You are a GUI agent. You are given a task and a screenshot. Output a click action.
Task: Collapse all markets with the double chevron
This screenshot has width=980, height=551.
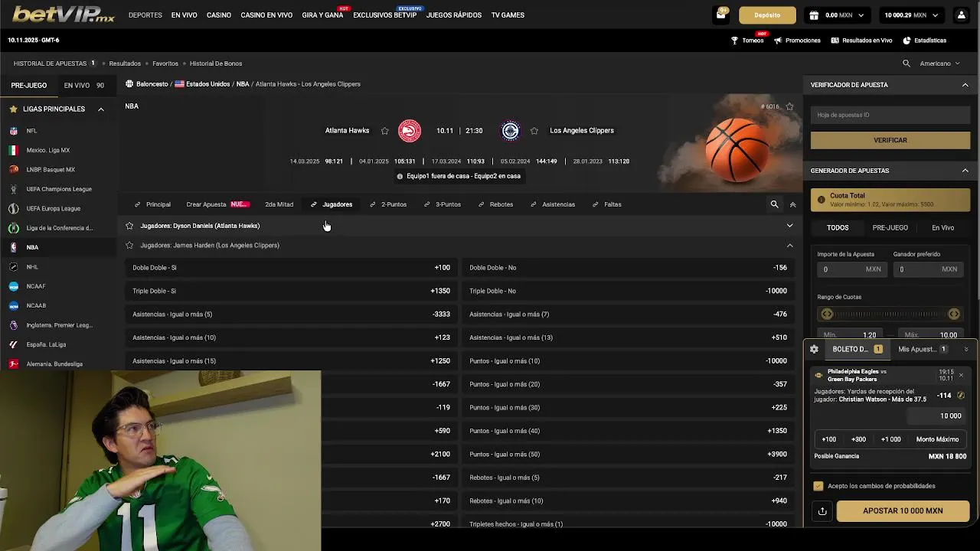792,204
